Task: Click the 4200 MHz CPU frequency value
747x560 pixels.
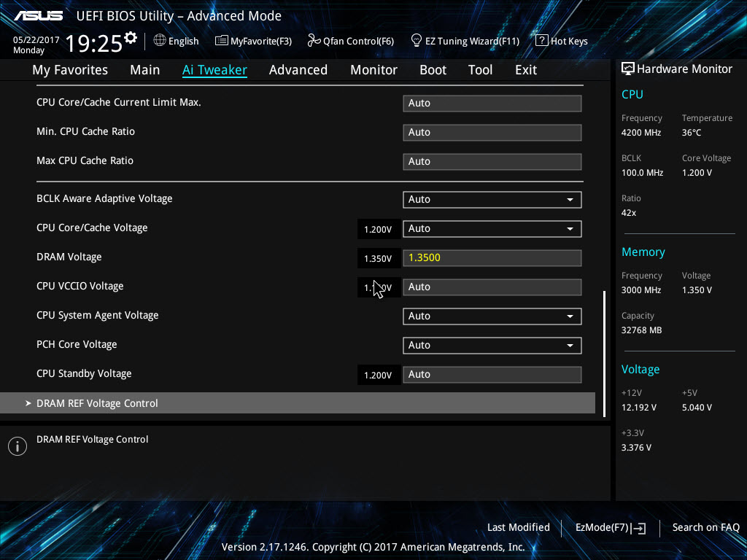Action: coord(641,133)
